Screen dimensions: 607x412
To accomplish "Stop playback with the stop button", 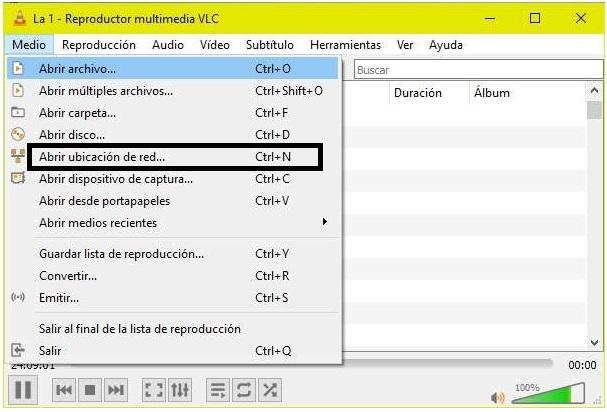I will tap(90, 390).
